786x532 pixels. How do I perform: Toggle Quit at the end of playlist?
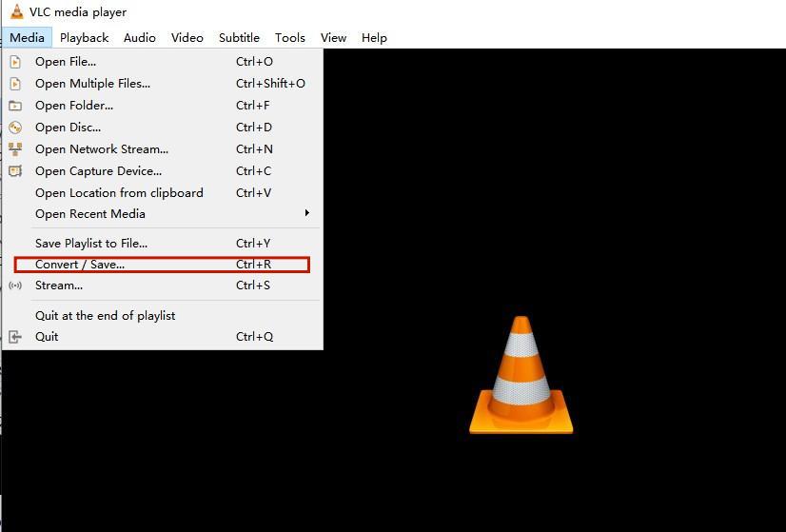pyautogui.click(x=105, y=316)
